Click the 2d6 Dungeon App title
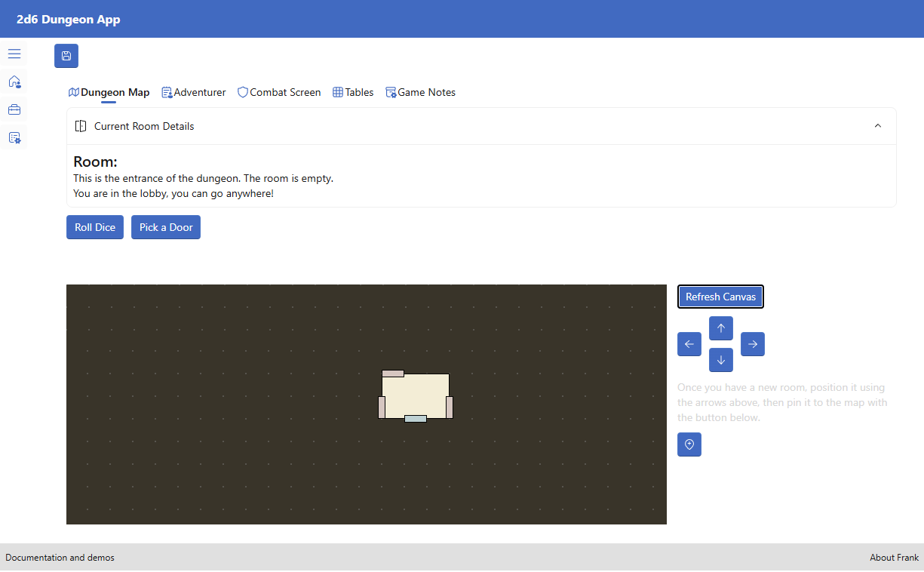Screen dimensions: 924x572 pyautogui.click(x=69, y=20)
